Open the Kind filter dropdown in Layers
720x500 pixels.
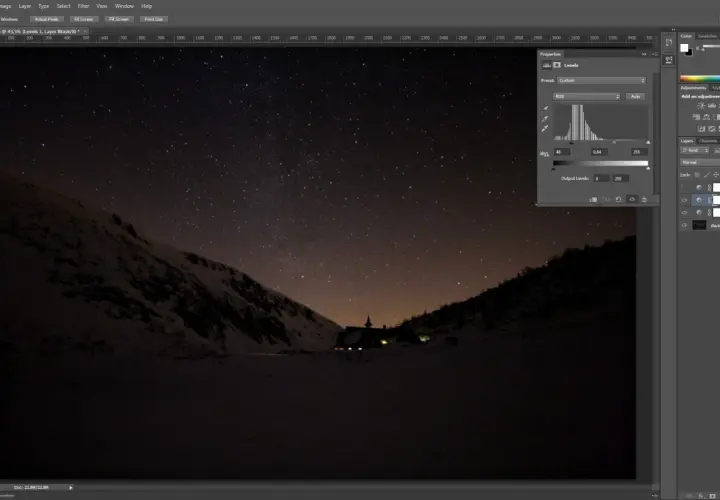pos(694,150)
